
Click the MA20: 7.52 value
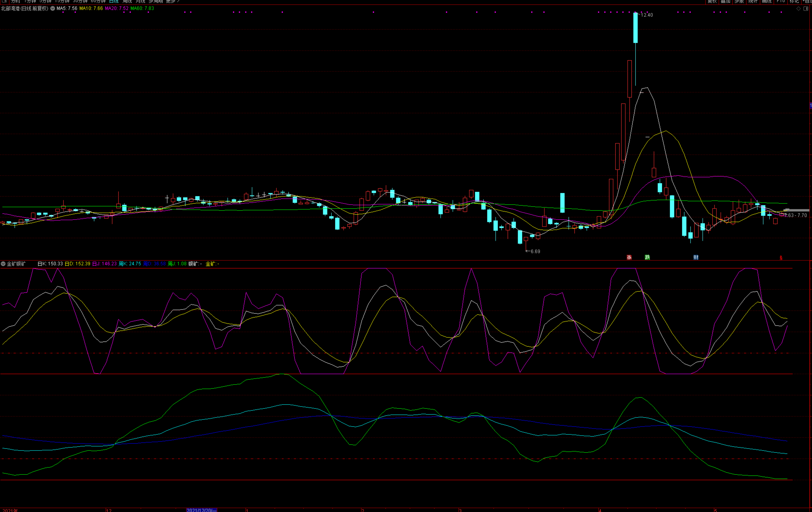point(117,8)
